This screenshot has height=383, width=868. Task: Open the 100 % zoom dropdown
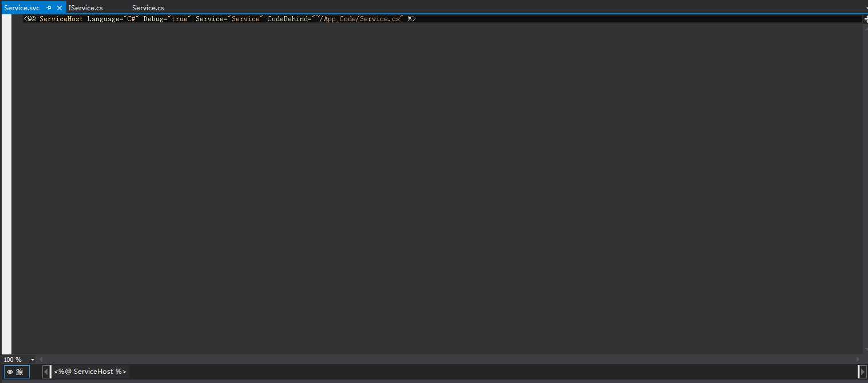click(x=33, y=360)
